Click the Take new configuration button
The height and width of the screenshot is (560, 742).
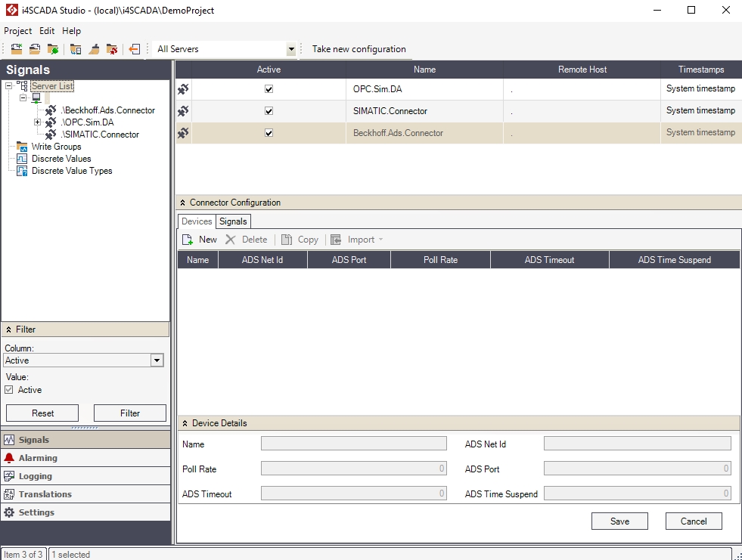(x=359, y=49)
